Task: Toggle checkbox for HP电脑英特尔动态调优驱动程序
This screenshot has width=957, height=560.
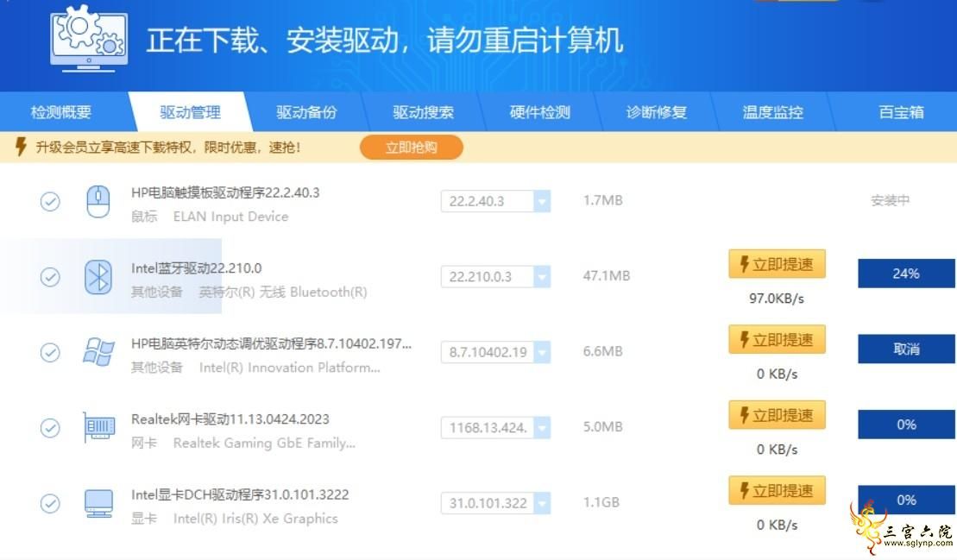Action: point(50,352)
